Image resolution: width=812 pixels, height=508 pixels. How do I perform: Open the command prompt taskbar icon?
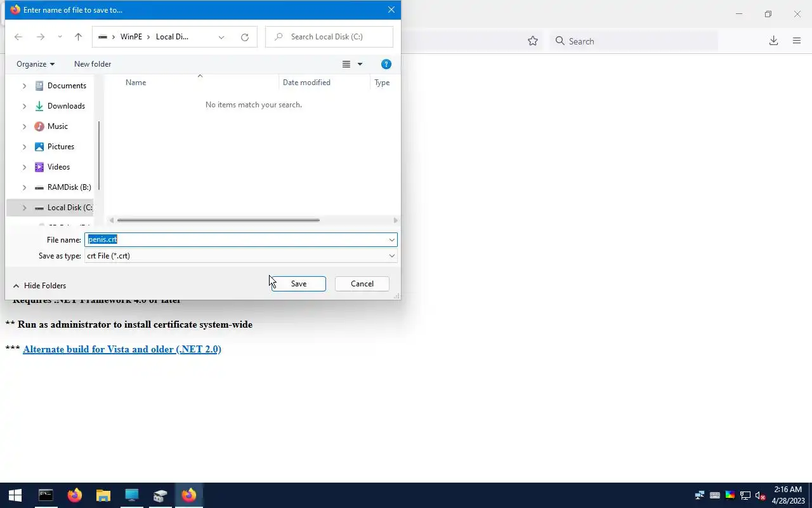46,495
